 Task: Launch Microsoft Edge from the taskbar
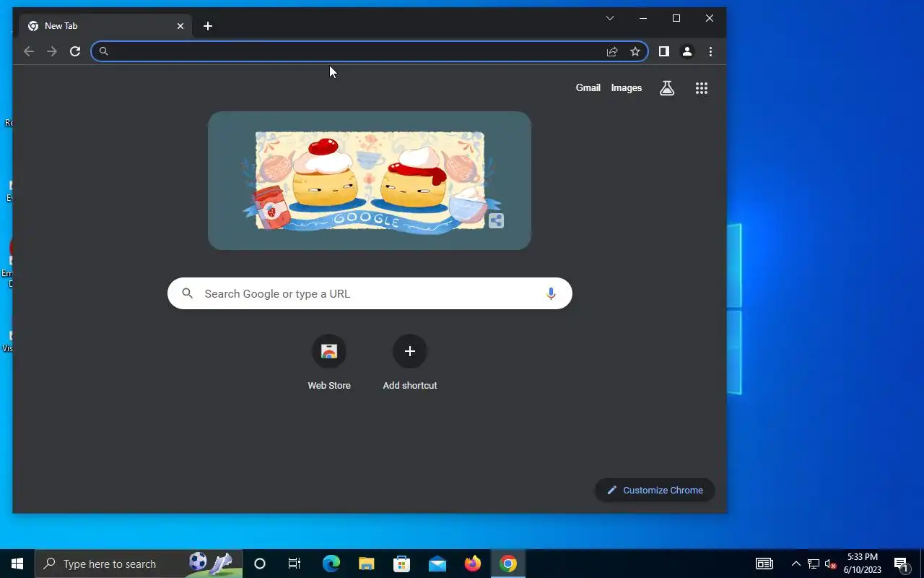tap(331, 564)
